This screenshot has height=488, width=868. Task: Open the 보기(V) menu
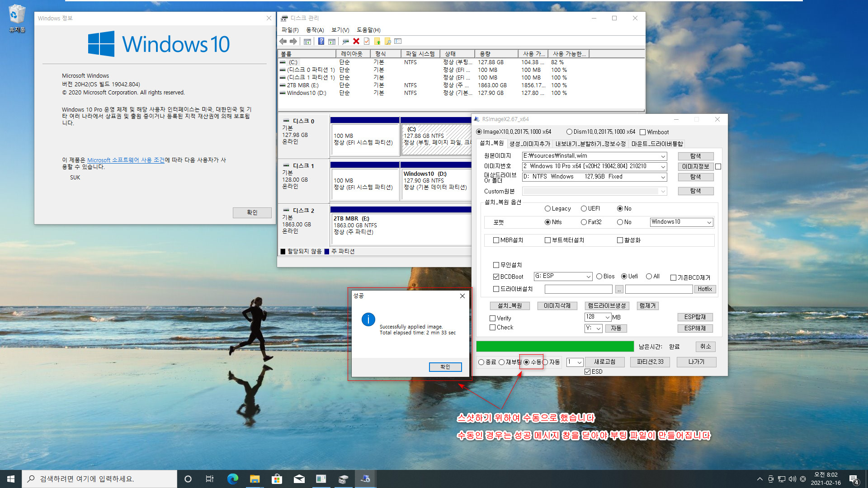[x=340, y=30]
